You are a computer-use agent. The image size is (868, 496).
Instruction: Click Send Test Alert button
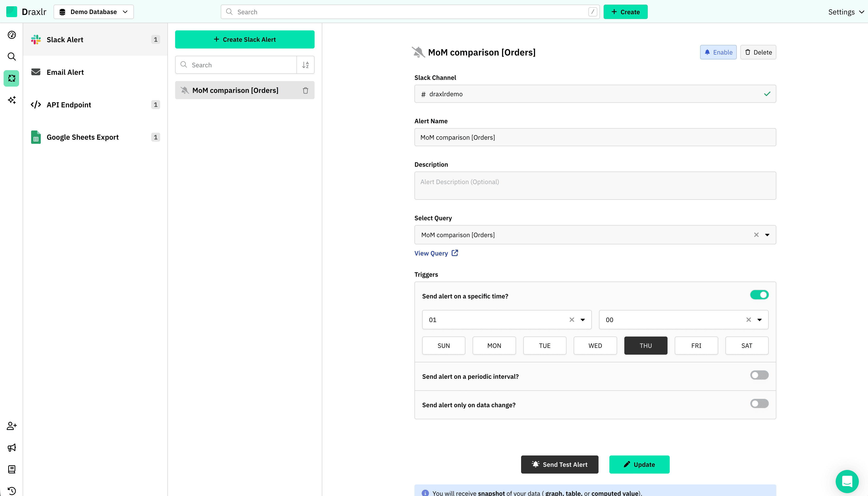[x=559, y=464]
